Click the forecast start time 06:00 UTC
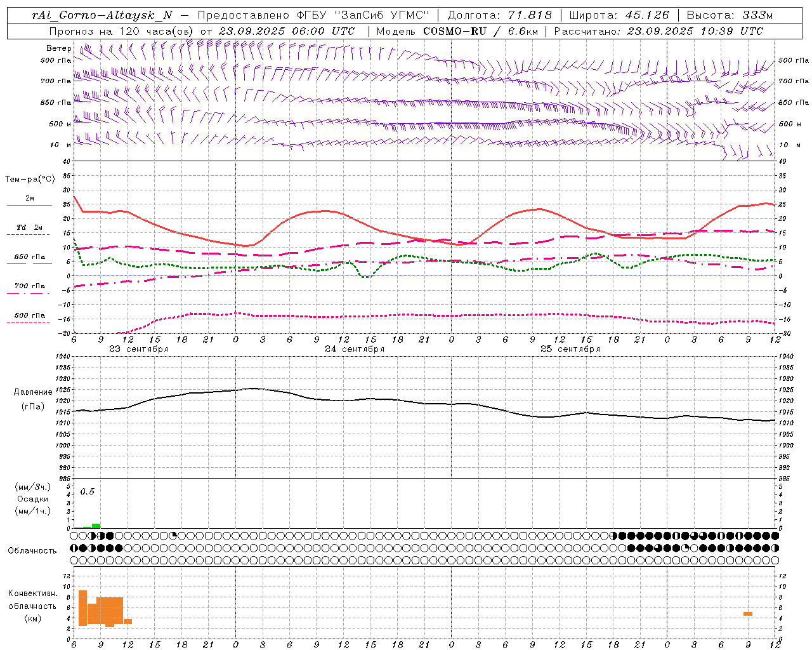 click(322, 31)
